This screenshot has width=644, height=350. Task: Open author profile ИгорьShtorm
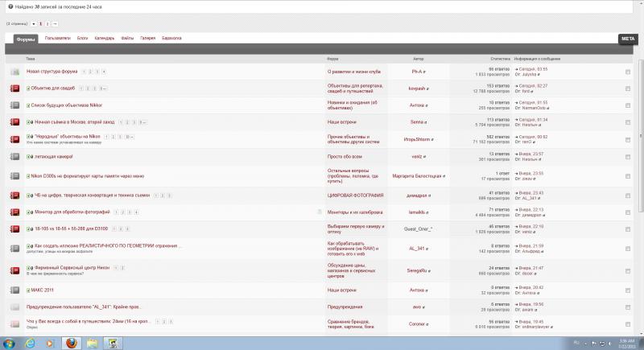point(416,139)
